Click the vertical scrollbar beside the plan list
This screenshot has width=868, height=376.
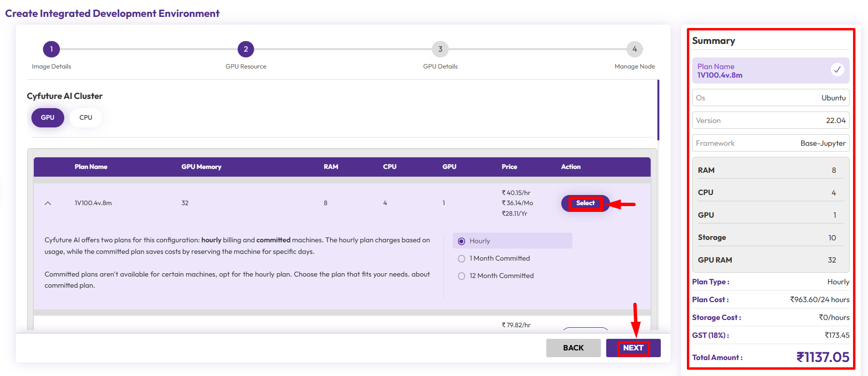click(x=658, y=110)
